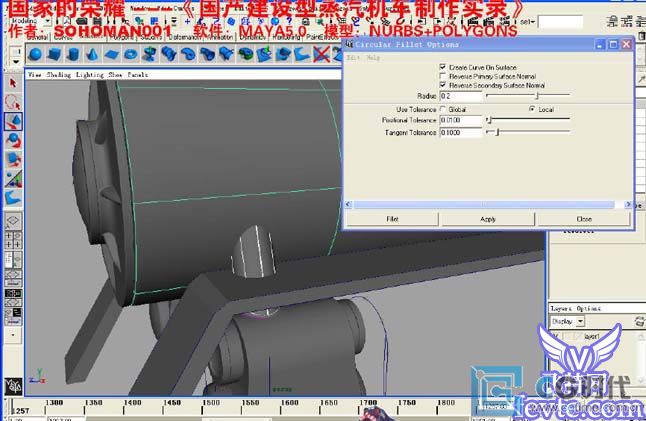This screenshot has height=421, width=646.
Task: Click the dialog's horizontal scrollbar left arrow
Action: pyautogui.click(x=349, y=204)
